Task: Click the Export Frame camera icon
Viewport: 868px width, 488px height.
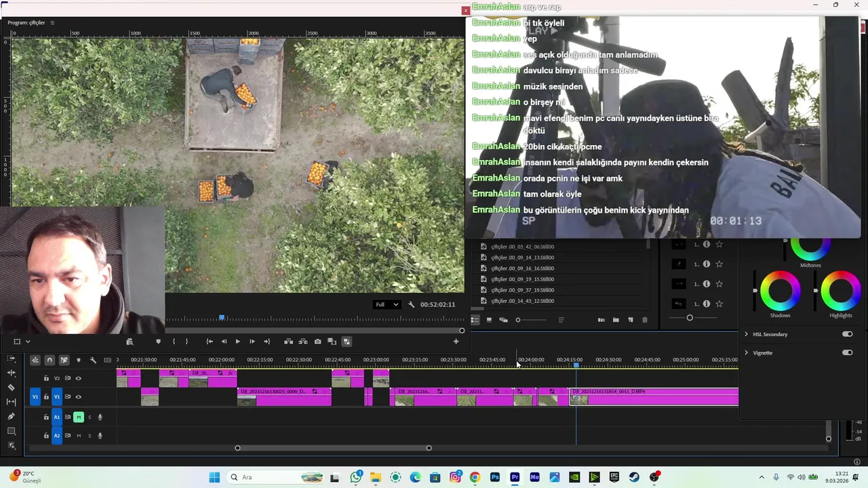Action: click(317, 342)
